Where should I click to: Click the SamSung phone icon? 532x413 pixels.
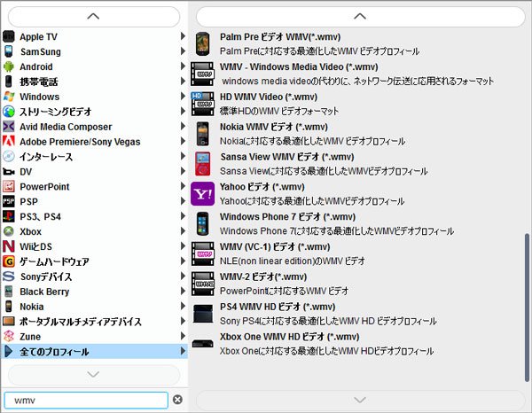point(9,51)
